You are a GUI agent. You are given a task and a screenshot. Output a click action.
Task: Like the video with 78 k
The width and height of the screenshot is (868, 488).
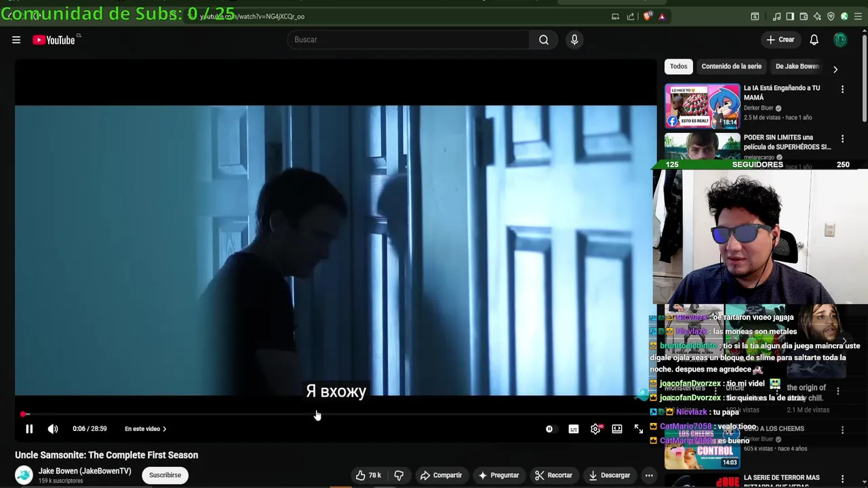click(368, 475)
